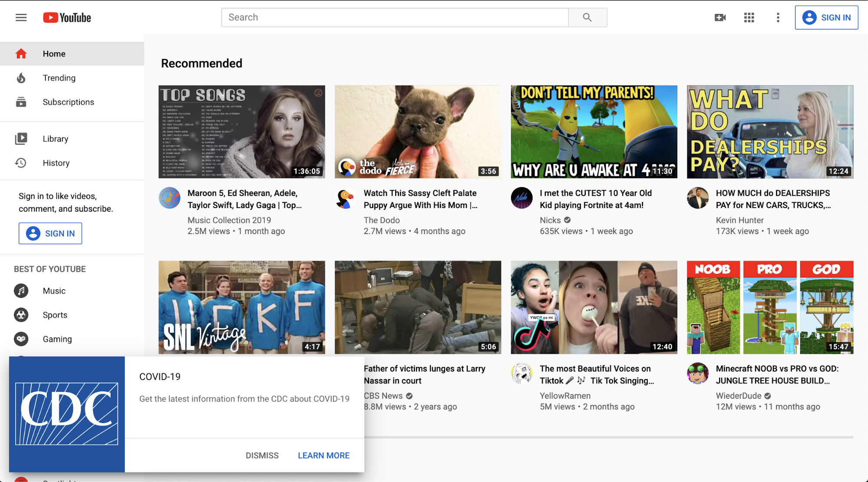Click the Home house icon
The image size is (868, 482).
[21, 54]
